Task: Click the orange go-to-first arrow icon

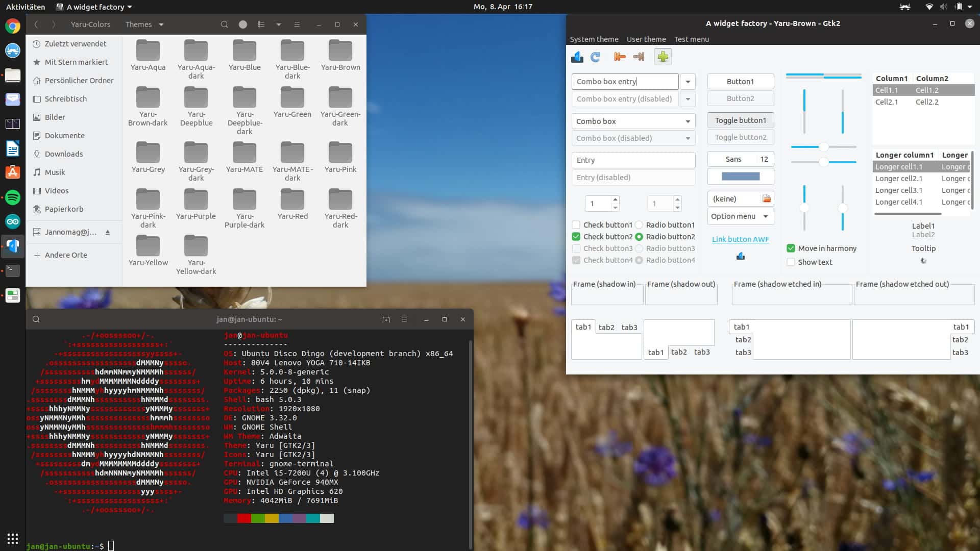Action: click(x=620, y=57)
